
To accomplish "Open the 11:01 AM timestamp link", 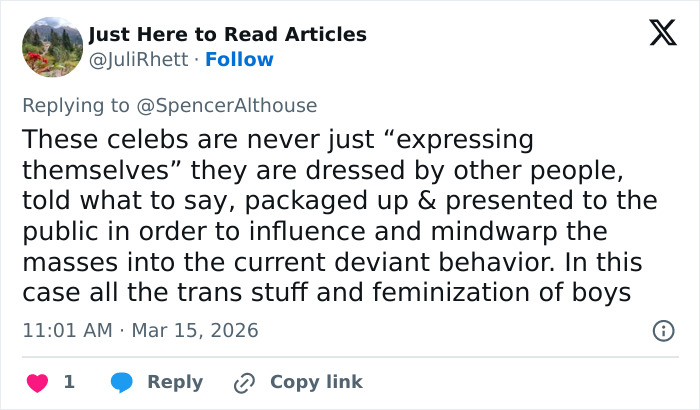I will click(66, 330).
